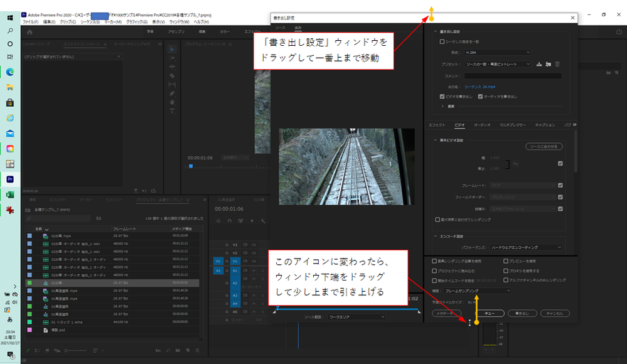Open the source range 'ワークエリア' dropdown

coord(356,317)
